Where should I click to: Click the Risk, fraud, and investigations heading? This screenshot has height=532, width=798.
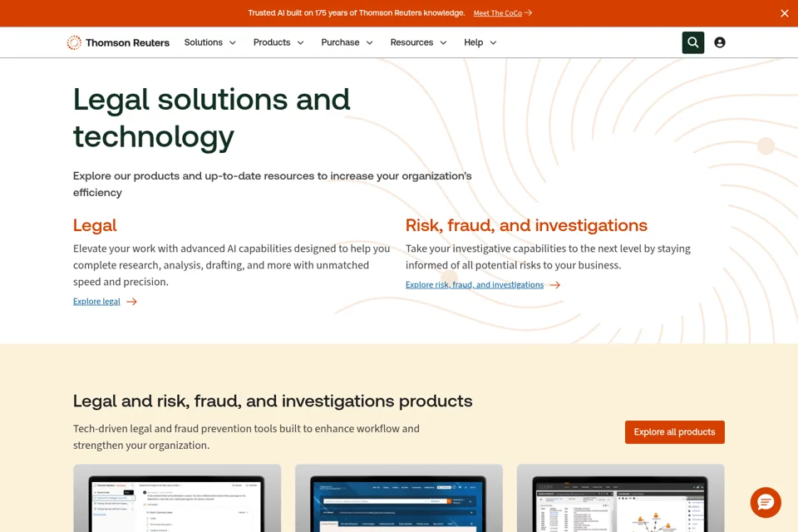click(x=526, y=225)
